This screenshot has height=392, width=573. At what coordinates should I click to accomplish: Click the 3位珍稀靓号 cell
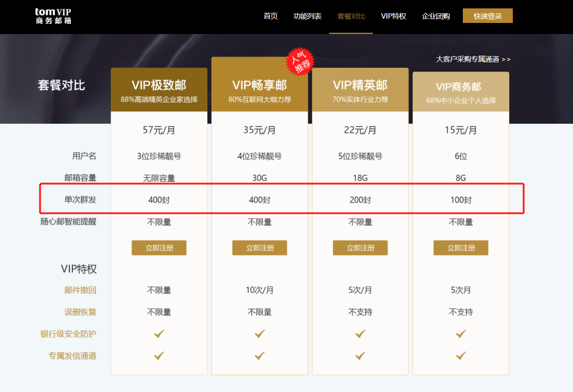click(x=159, y=156)
